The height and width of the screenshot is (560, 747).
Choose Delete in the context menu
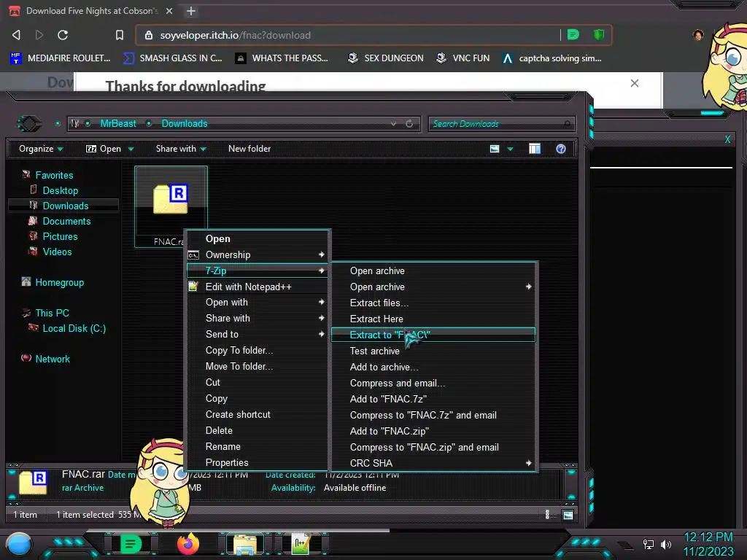pos(258,430)
